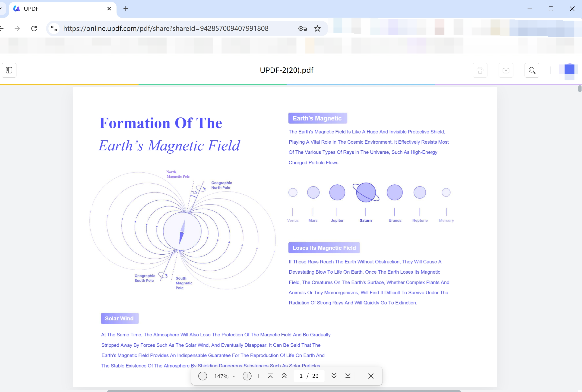Zoom in with the plus button
The height and width of the screenshot is (392, 582).
pos(247,376)
